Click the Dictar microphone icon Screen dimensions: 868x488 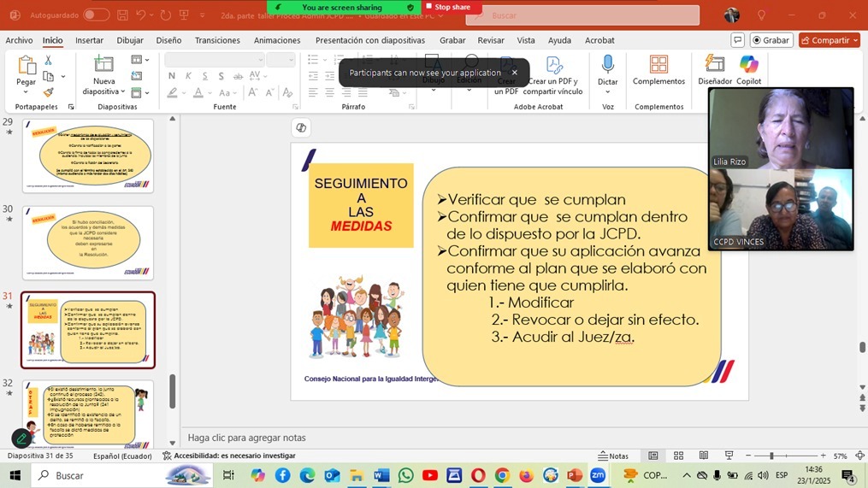coord(607,65)
